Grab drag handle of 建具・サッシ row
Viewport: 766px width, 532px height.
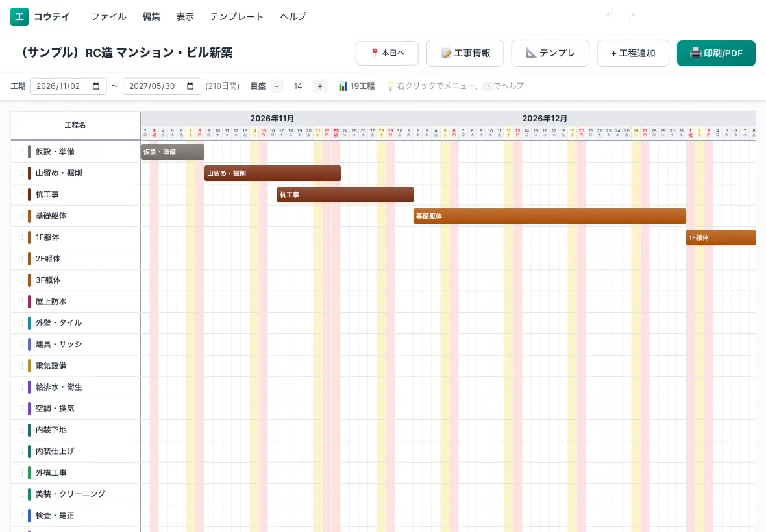[21, 344]
